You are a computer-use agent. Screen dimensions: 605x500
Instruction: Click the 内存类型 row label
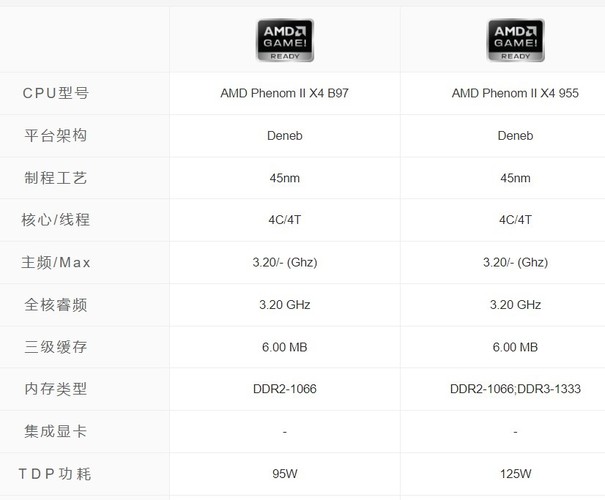tap(56, 389)
